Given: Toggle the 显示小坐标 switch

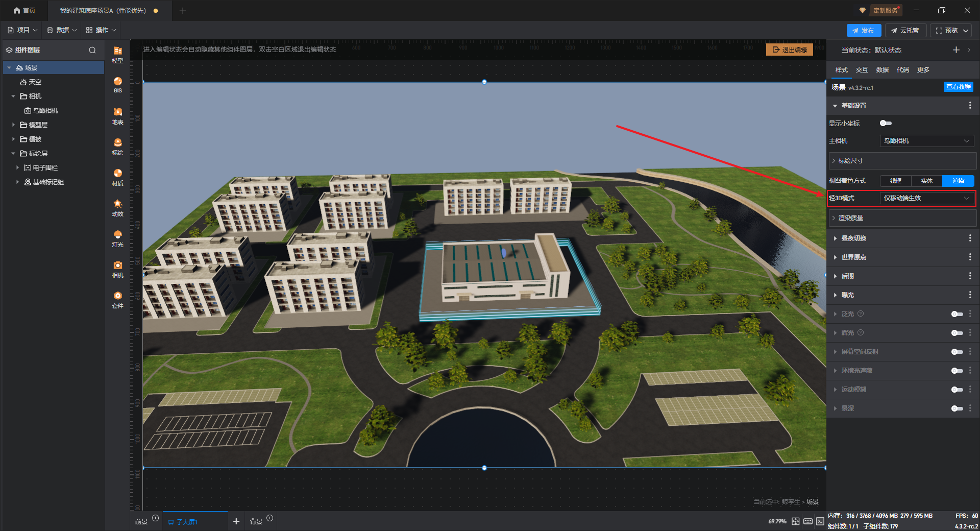Looking at the screenshot, I should (x=886, y=123).
